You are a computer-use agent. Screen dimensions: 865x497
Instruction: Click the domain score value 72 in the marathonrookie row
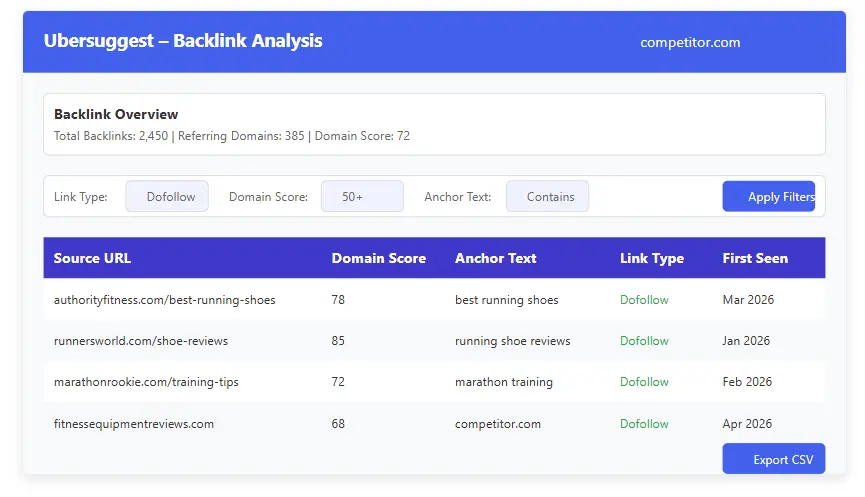point(338,382)
